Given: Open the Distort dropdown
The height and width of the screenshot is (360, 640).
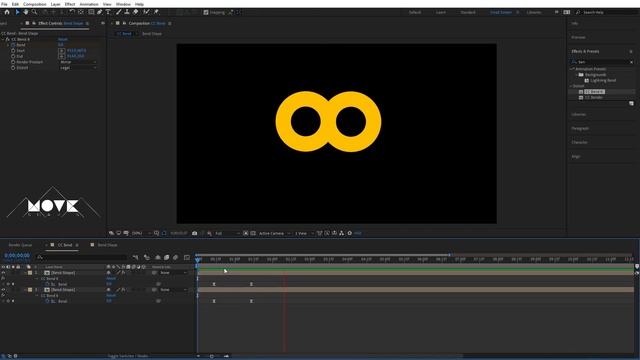Looking at the screenshot, I should tap(78, 68).
